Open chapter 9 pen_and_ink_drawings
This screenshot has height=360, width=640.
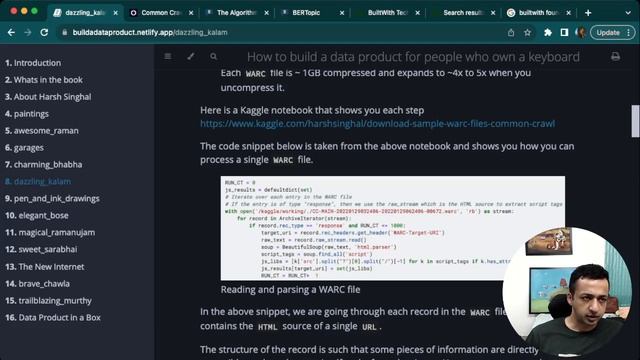click(52, 199)
